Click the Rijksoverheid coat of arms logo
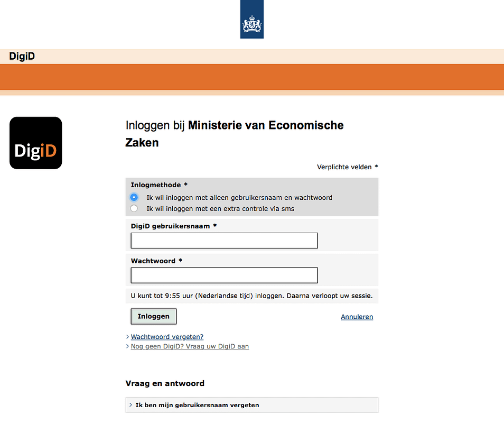504x423 pixels. tap(252, 21)
